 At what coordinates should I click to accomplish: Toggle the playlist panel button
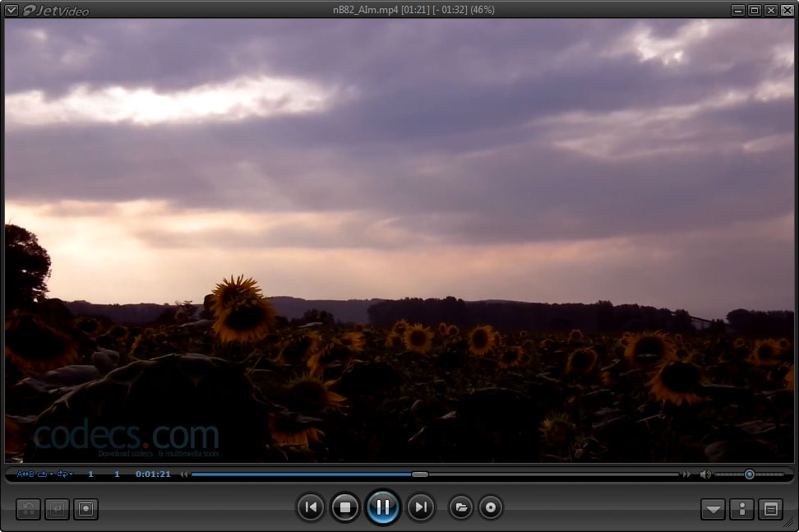coord(771,508)
